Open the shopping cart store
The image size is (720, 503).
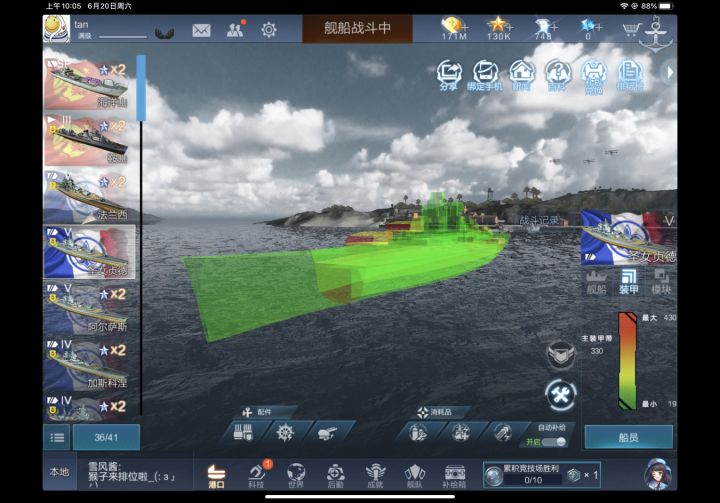point(631,30)
